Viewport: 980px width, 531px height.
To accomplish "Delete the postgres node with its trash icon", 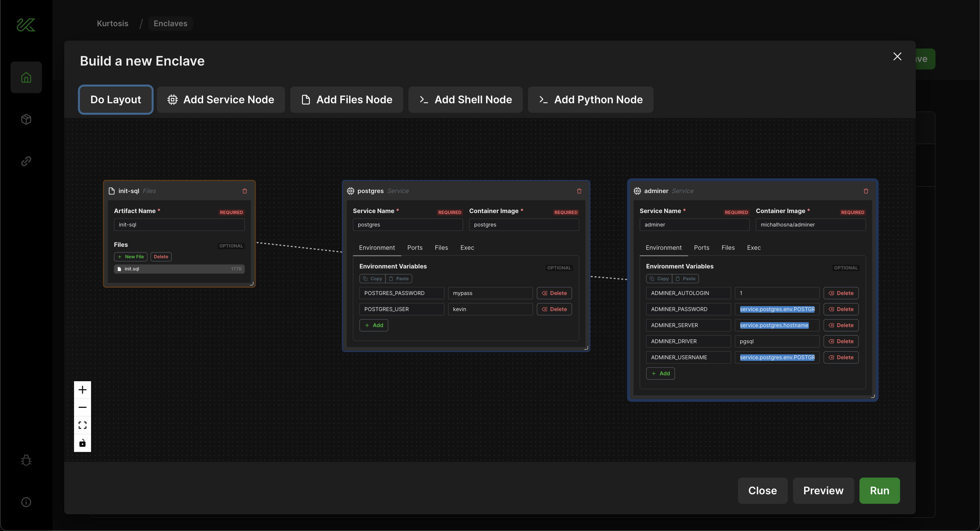I will point(579,191).
